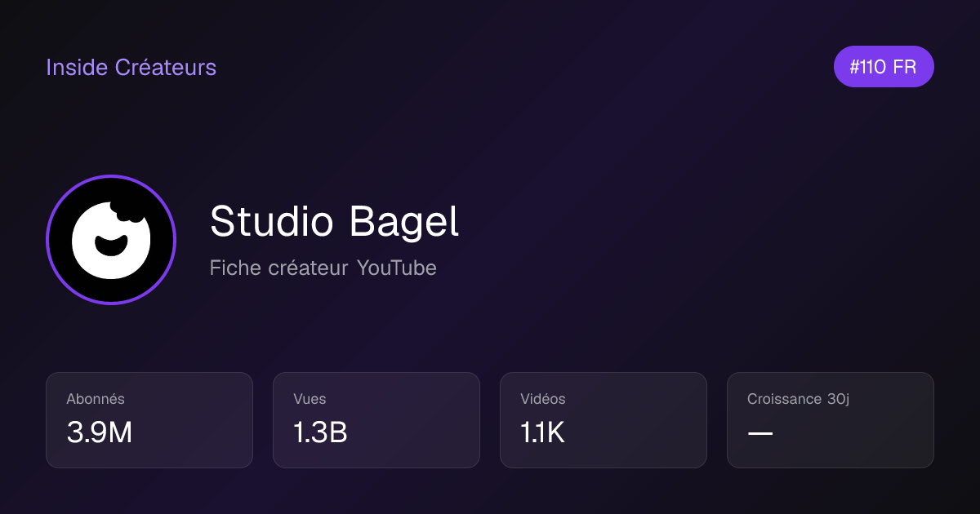This screenshot has width=980, height=514.
Task: Click the Croissance 30j label text
Action: 796,399
